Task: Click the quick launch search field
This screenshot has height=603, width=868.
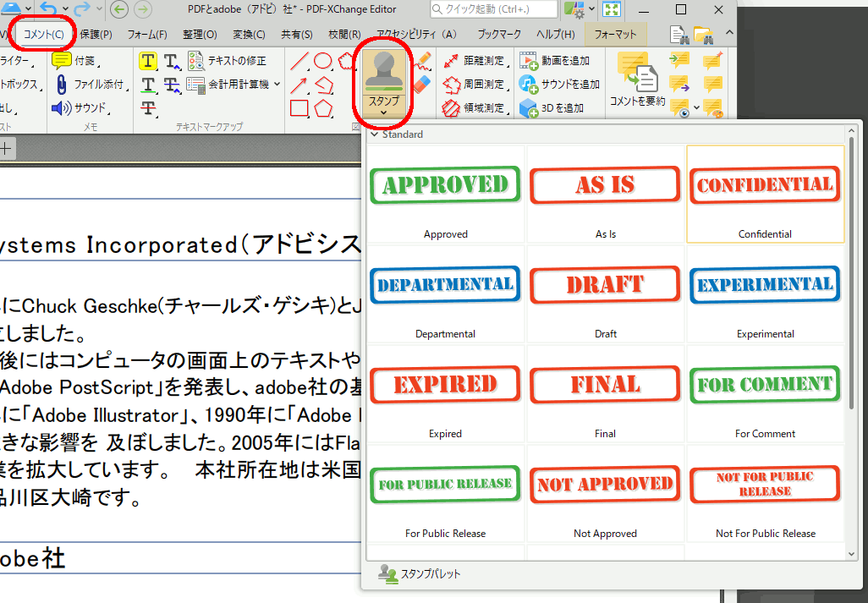Action: click(494, 8)
